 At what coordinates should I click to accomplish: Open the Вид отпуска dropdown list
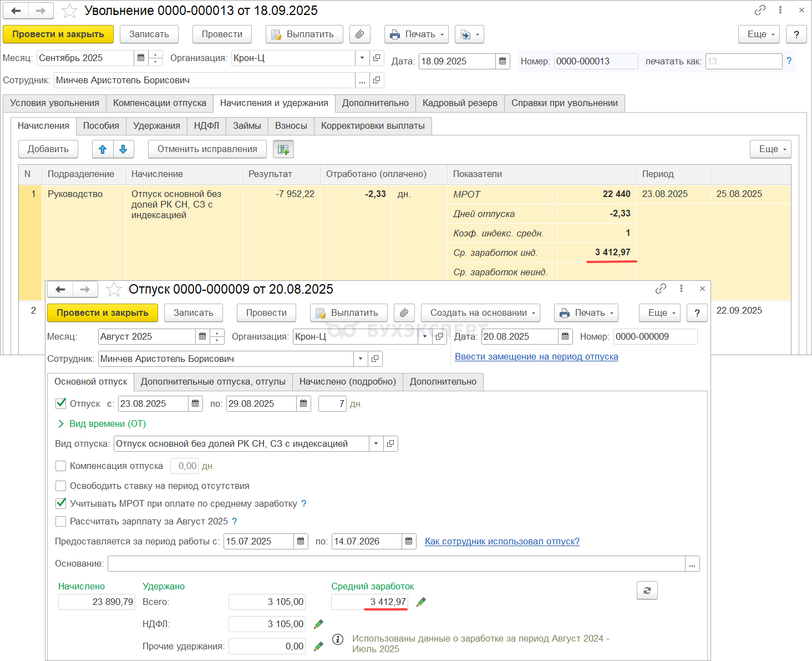click(x=376, y=444)
